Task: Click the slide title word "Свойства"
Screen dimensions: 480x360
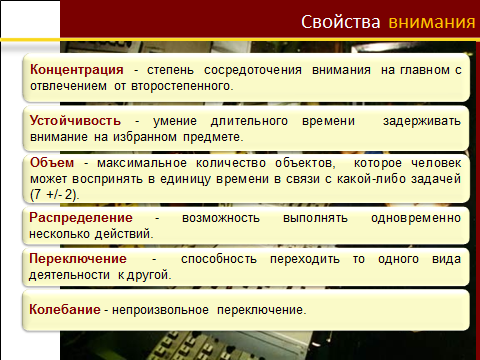Action: click(x=340, y=22)
